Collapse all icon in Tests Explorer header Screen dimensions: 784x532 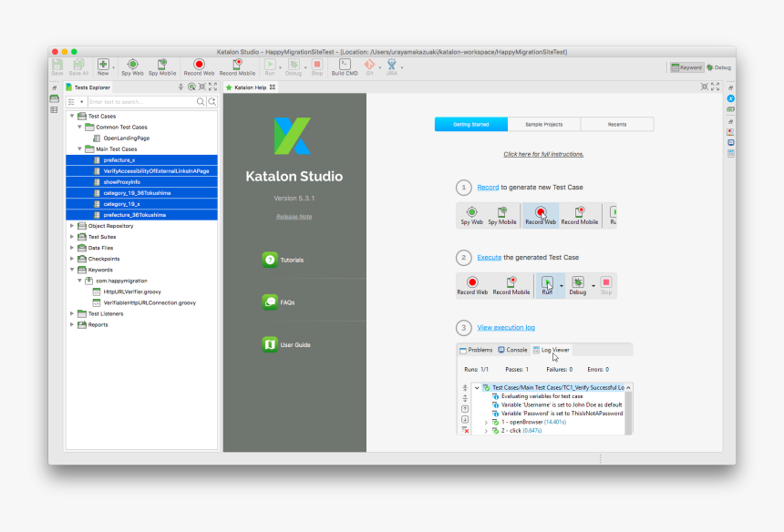[x=181, y=87]
